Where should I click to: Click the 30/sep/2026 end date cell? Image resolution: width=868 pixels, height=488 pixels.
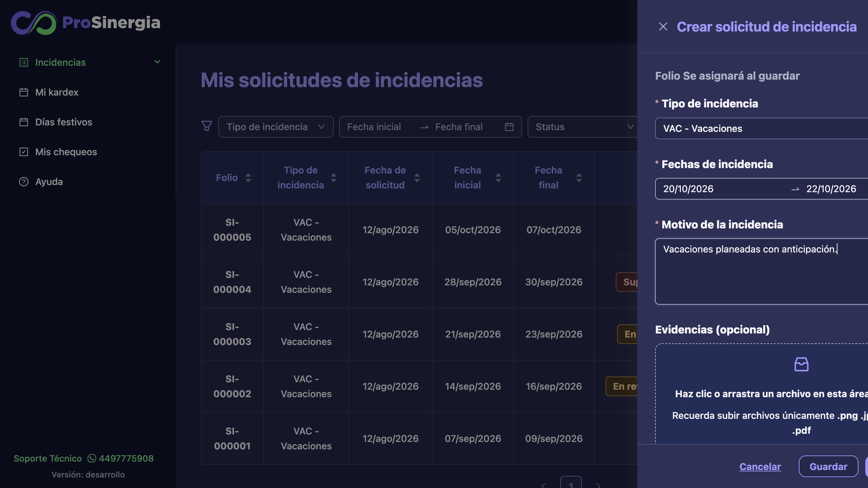[x=554, y=282]
